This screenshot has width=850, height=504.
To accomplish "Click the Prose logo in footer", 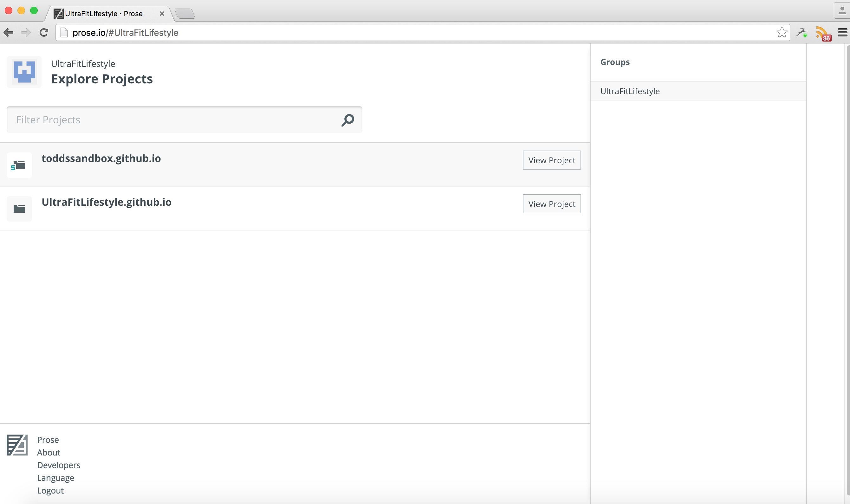I will [x=17, y=445].
